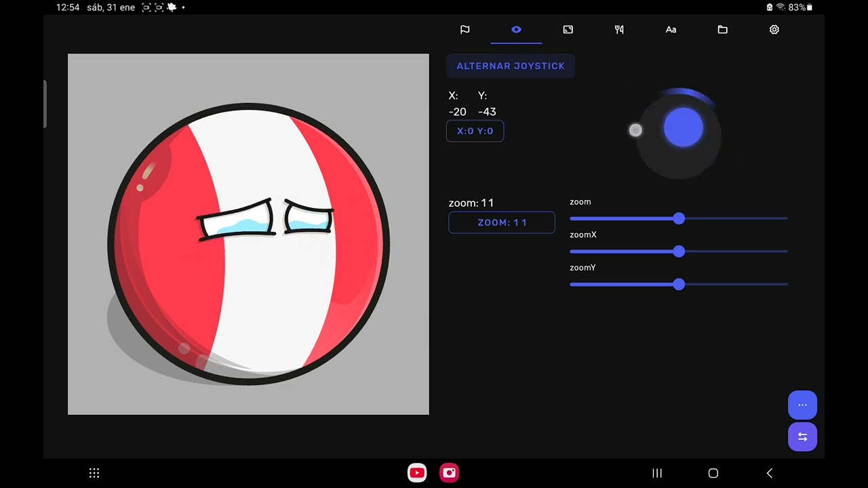
Task: Click the Y value -43
Action: click(487, 112)
